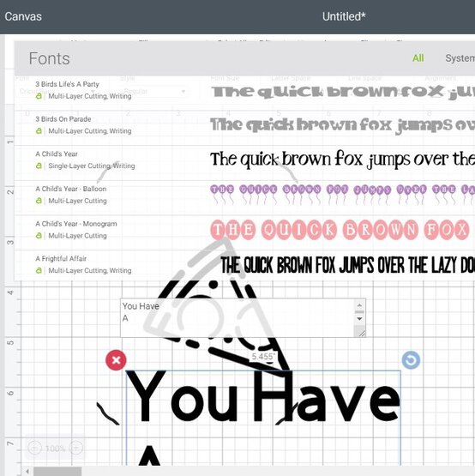The width and height of the screenshot is (475, 476).
Task: Click zoom in plus button
Action: (x=75, y=448)
